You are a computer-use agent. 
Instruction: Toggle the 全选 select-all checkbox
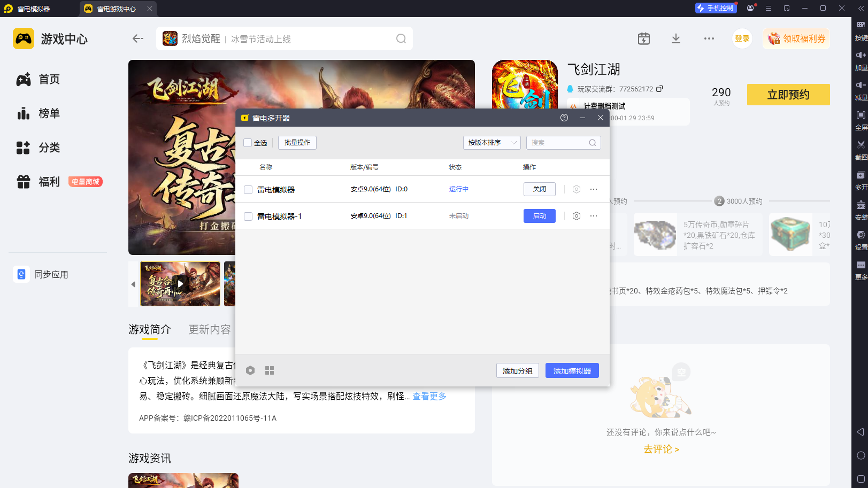point(248,143)
